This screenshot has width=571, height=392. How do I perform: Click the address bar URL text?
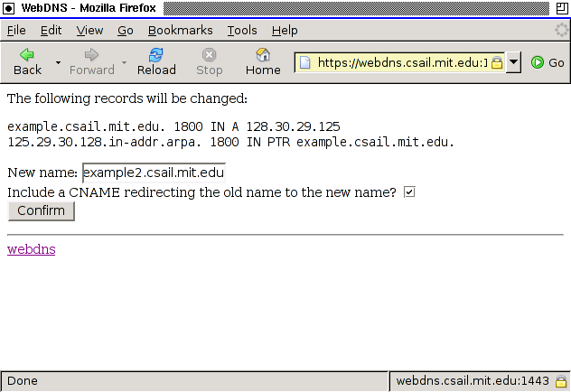pyautogui.click(x=402, y=62)
